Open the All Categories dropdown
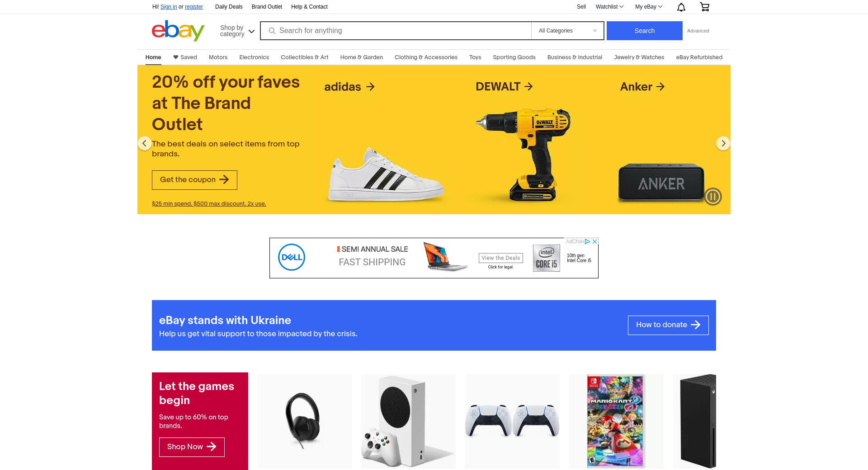 (x=568, y=31)
